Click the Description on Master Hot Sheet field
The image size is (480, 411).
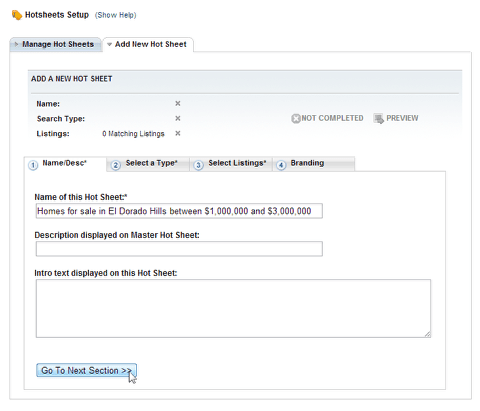tap(179, 249)
